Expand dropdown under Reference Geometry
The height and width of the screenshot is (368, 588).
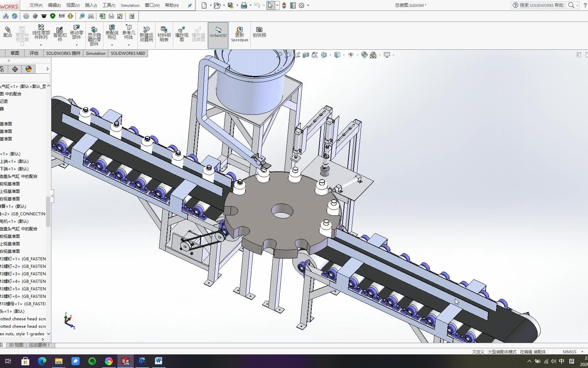pyautogui.click(x=129, y=45)
